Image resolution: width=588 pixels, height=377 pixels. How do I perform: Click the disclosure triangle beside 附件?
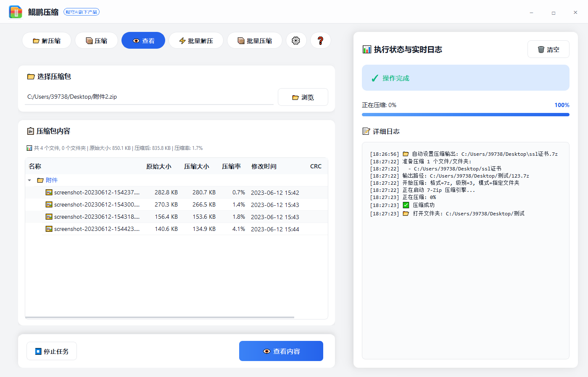(x=29, y=180)
